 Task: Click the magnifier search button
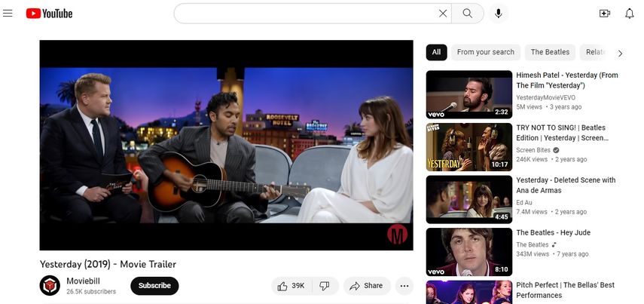click(x=468, y=14)
